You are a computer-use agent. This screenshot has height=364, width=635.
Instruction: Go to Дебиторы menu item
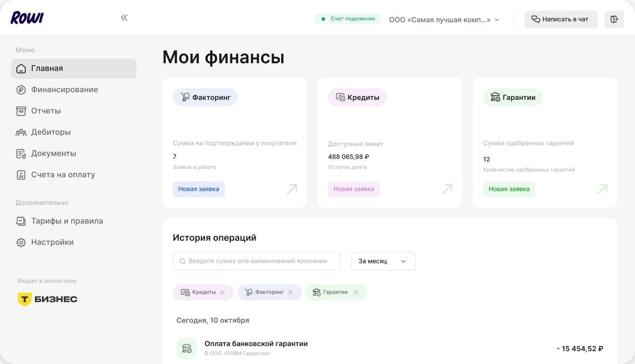pos(51,132)
